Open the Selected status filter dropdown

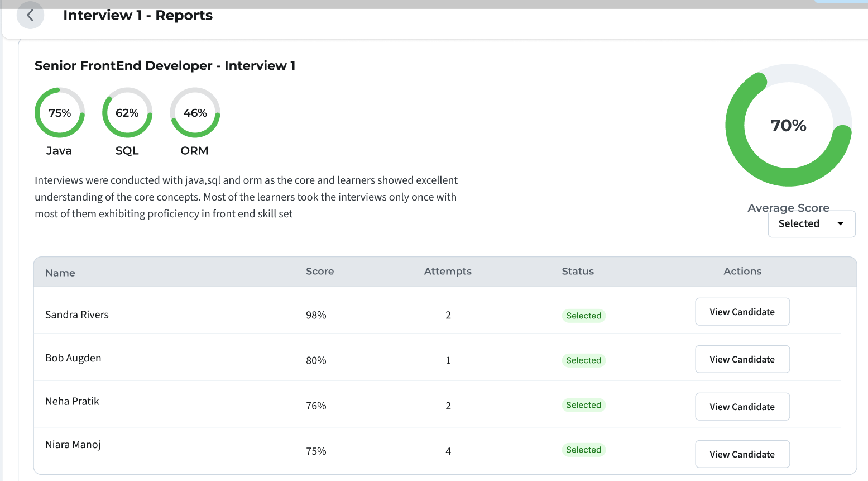(x=811, y=224)
